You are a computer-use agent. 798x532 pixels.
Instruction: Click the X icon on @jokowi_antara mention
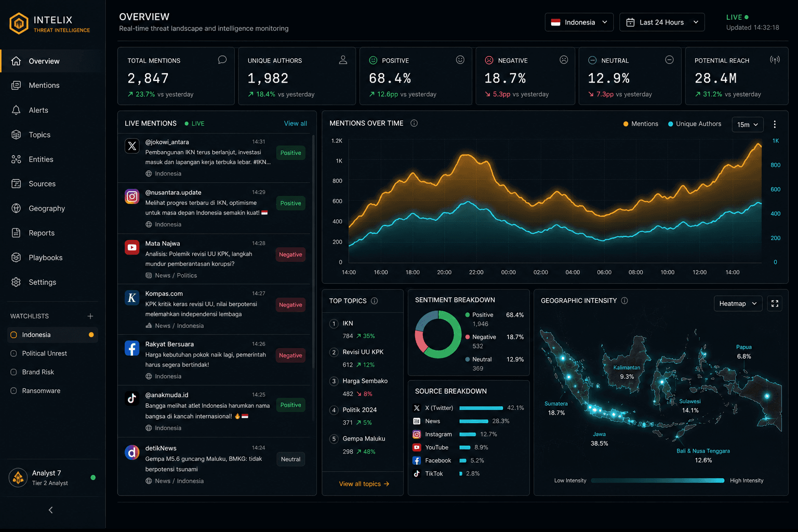click(x=132, y=146)
